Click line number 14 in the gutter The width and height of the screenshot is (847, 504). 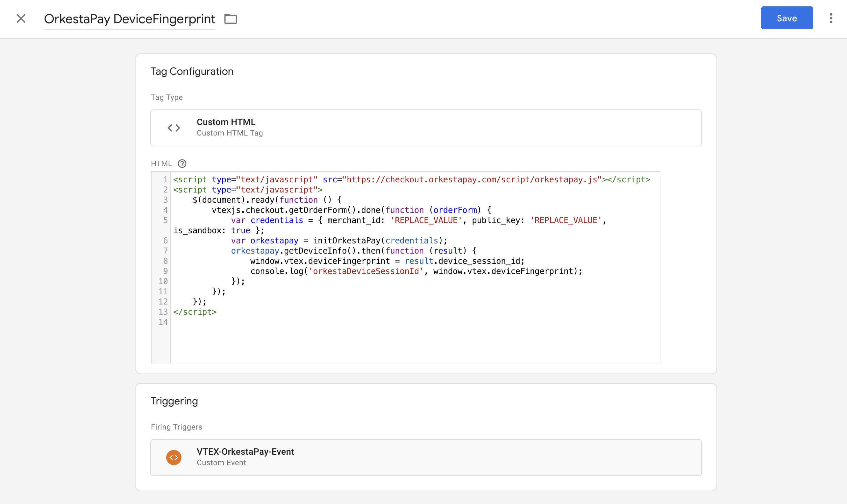[163, 322]
